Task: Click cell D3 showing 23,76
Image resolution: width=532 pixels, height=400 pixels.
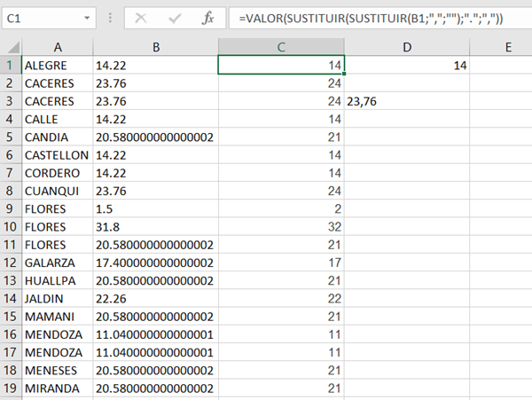Action: (407, 101)
